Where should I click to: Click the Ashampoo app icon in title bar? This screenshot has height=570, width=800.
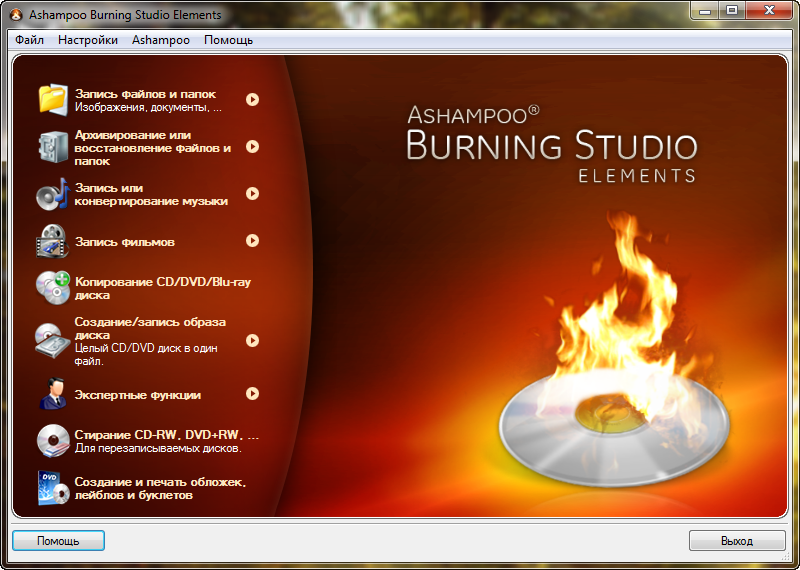[x=17, y=14]
